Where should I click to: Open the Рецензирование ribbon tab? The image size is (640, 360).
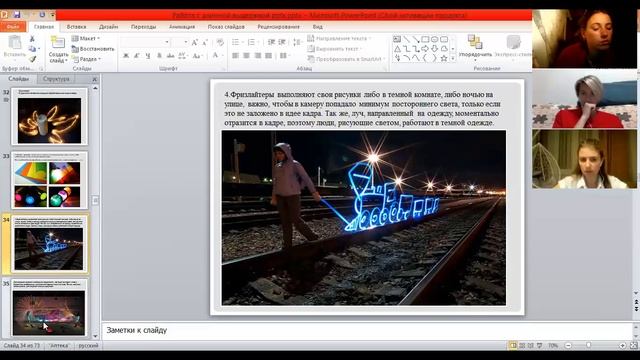(278, 27)
